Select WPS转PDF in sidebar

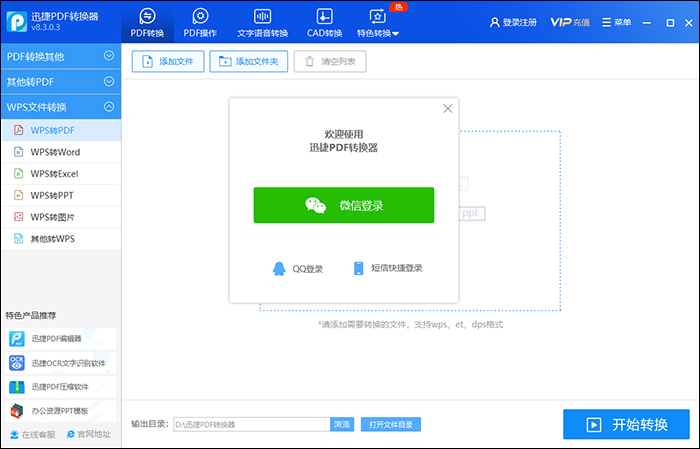click(61, 130)
